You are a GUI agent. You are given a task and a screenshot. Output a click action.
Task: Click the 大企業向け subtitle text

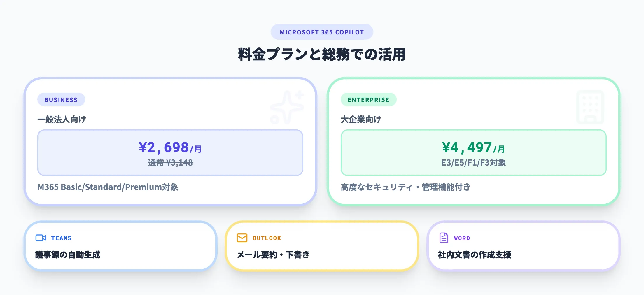[x=361, y=120]
